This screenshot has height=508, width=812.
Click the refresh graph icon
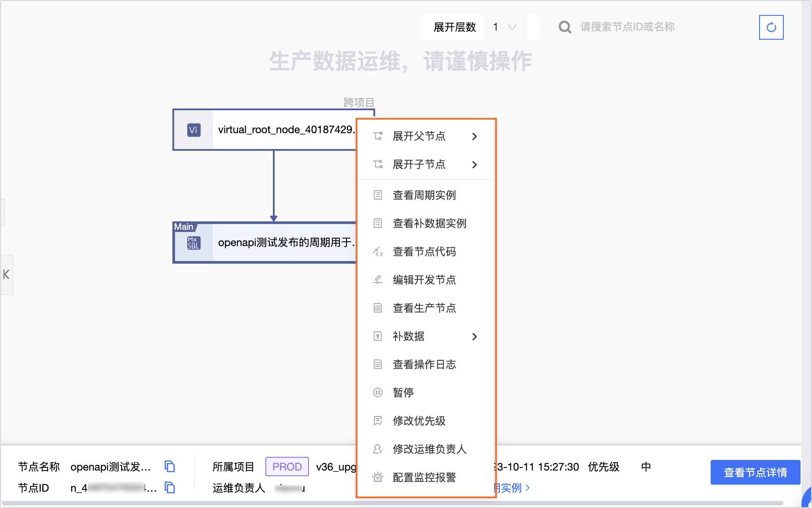pos(771,27)
